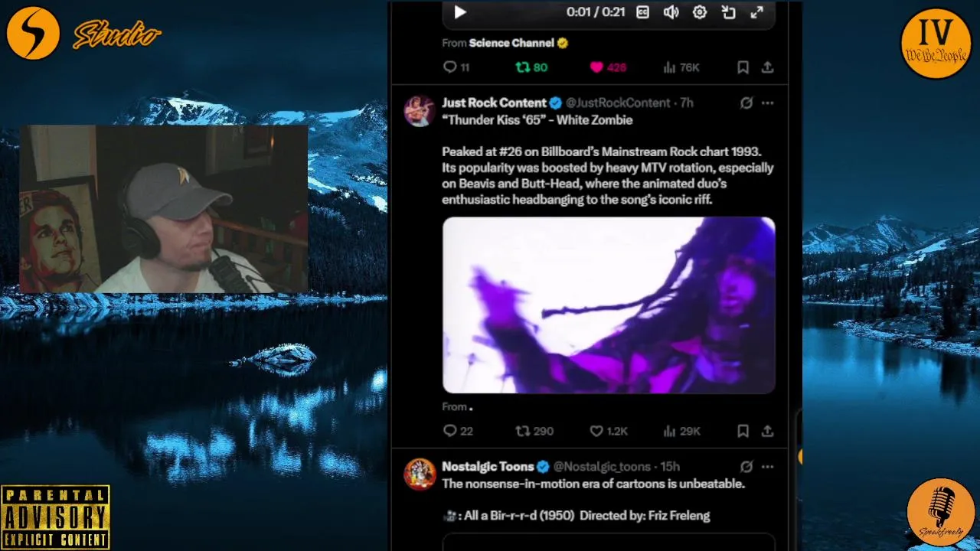Open more options on Just Rock Content post
Viewport: 980px width, 551px height.
767,103
